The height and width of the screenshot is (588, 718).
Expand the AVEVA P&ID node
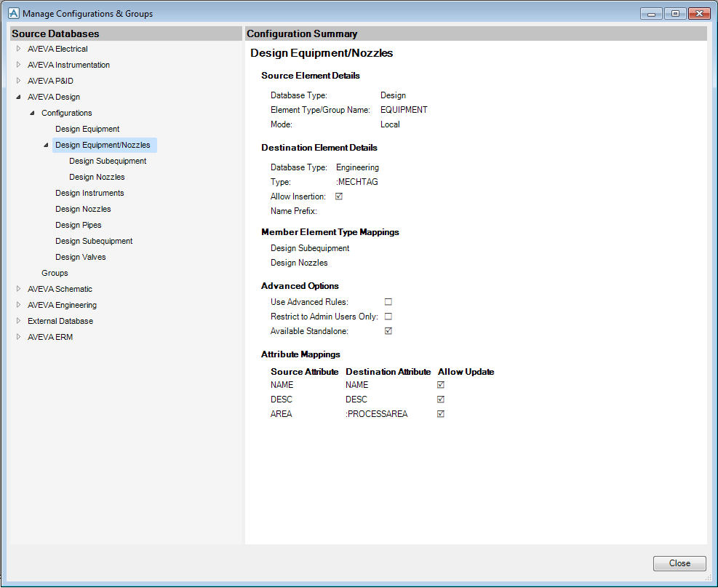coord(18,81)
